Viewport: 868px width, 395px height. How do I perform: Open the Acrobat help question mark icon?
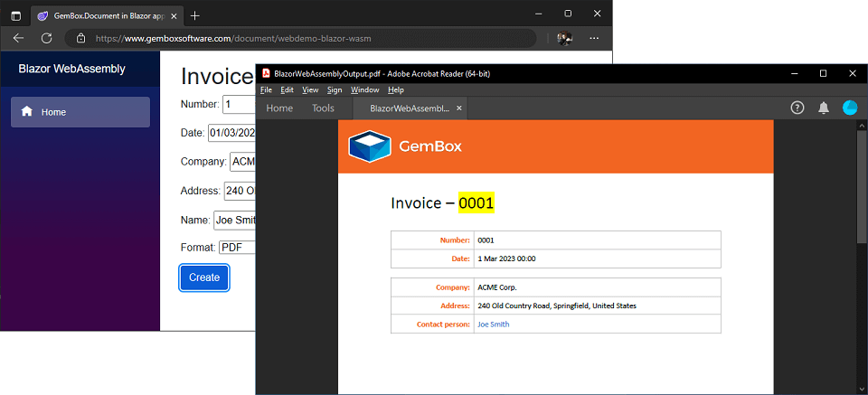[797, 108]
